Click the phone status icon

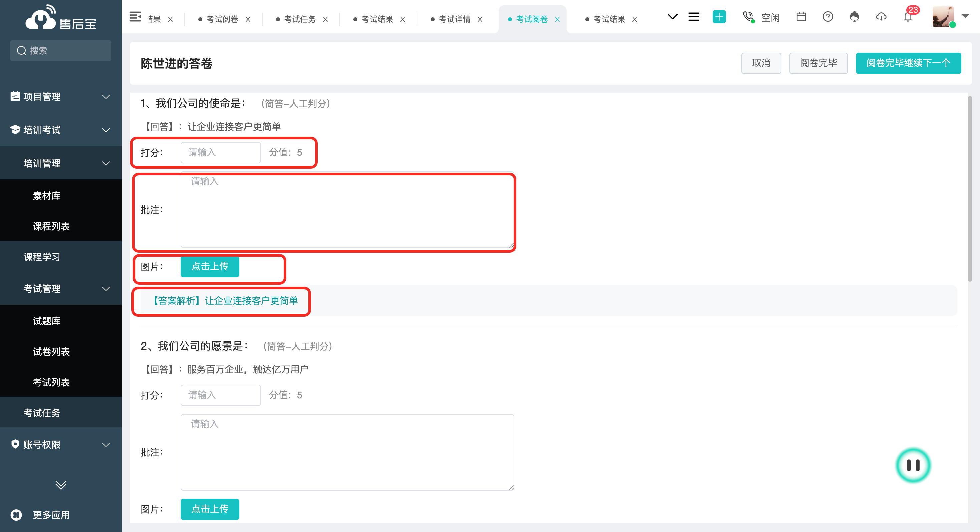pos(748,17)
